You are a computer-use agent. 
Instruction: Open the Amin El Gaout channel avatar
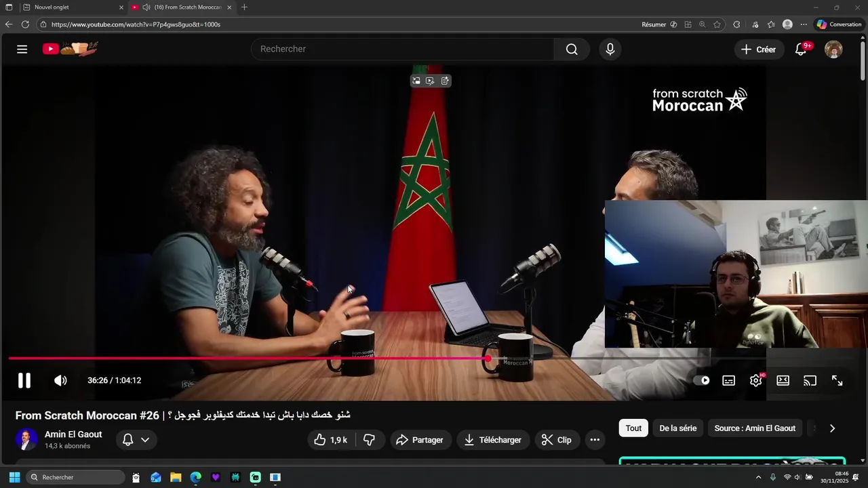tap(26, 440)
